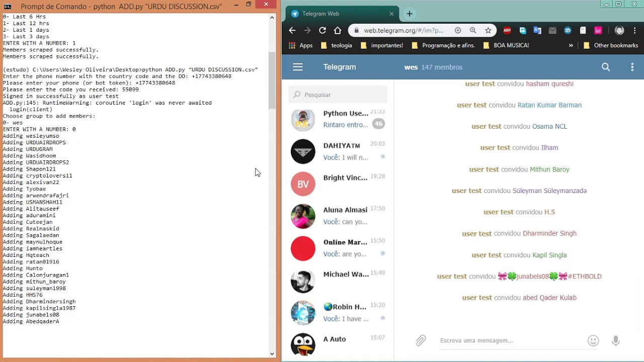Click the wes 147 membros group header
644x362 pixels.
click(433, 67)
